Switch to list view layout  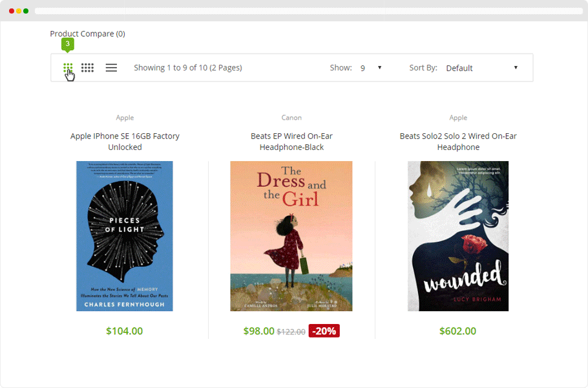tap(111, 68)
